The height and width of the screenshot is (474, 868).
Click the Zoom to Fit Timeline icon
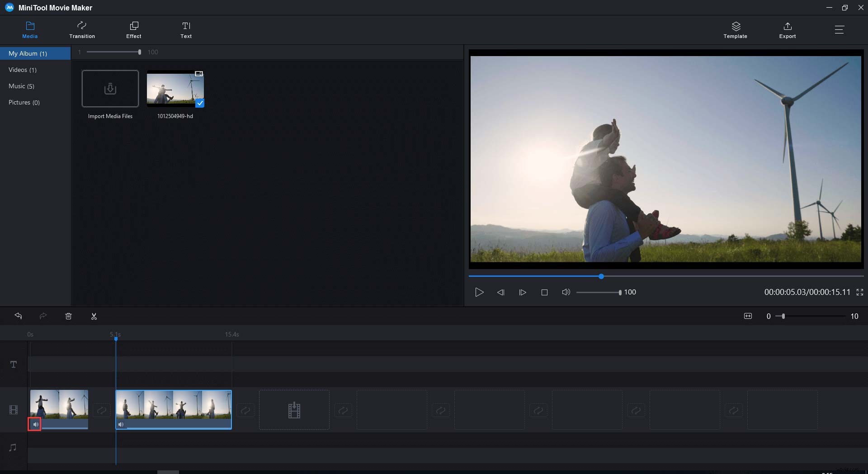748,316
